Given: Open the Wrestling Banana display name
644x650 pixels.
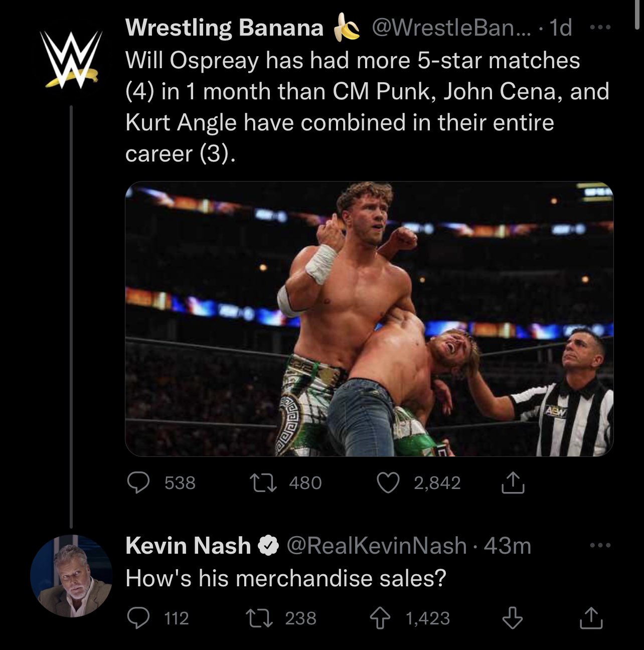Looking at the screenshot, I should [x=224, y=28].
